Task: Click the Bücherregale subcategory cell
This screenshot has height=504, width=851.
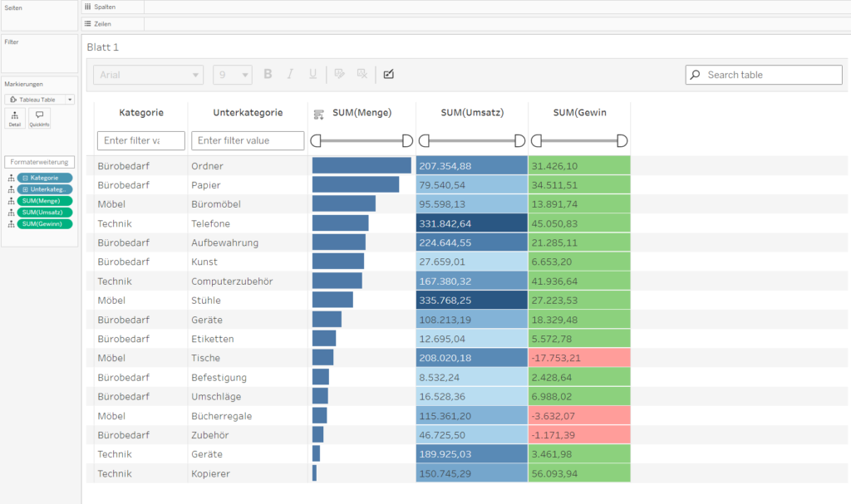Action: tap(248, 415)
